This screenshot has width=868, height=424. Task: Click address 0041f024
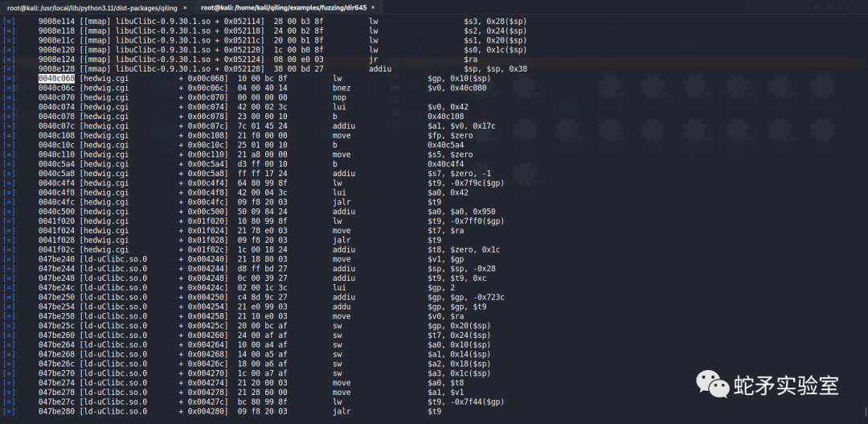point(56,231)
